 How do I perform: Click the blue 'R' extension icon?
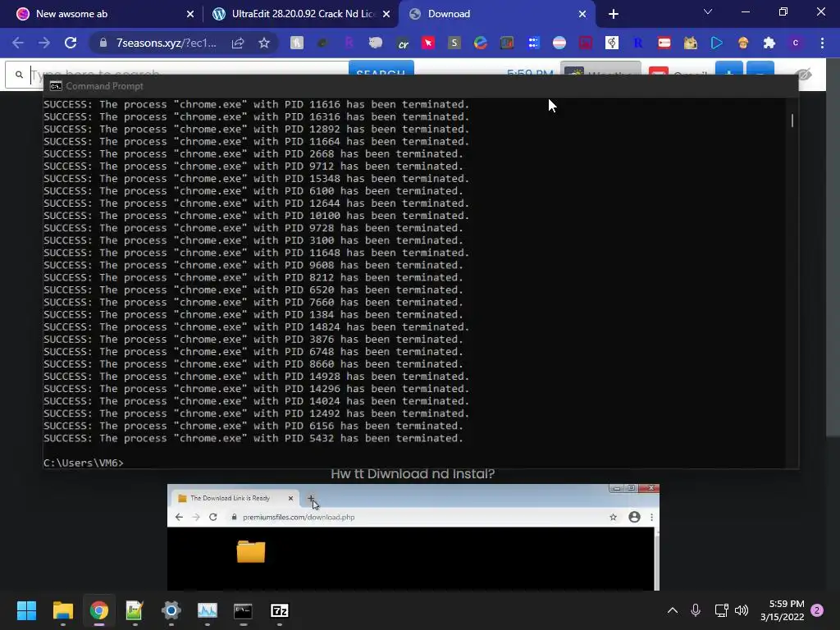[x=638, y=43]
